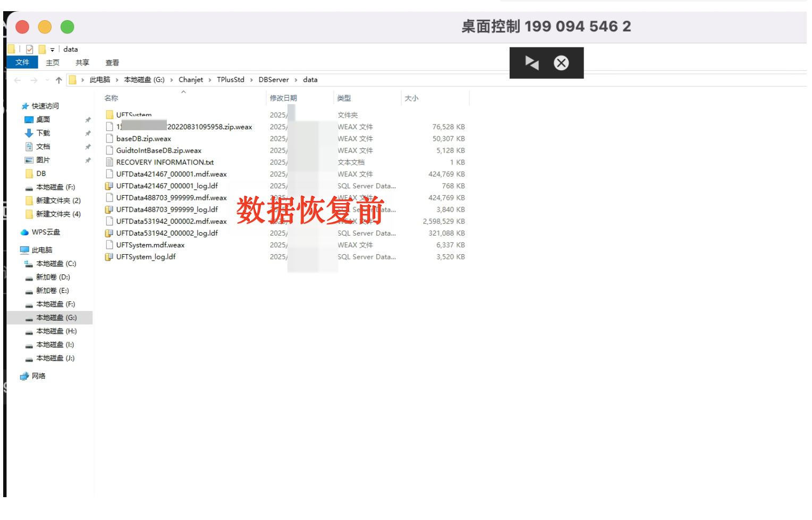Switch to the 共享 ribbon tab

pos(82,63)
